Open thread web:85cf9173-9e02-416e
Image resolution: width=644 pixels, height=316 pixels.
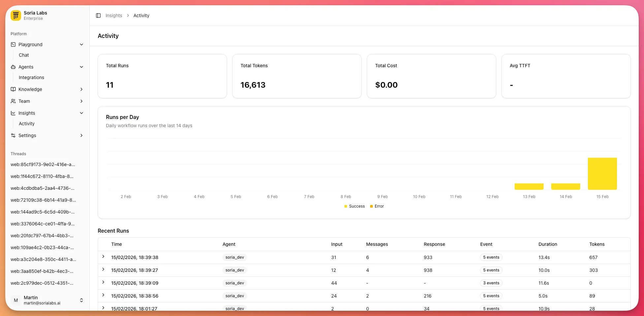(43, 164)
